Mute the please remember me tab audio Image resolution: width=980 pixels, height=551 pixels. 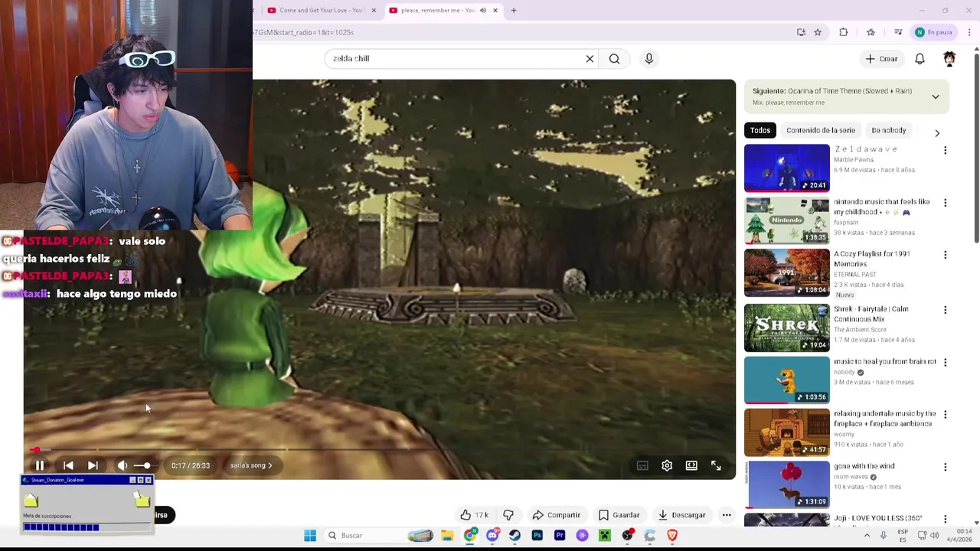[x=483, y=10]
